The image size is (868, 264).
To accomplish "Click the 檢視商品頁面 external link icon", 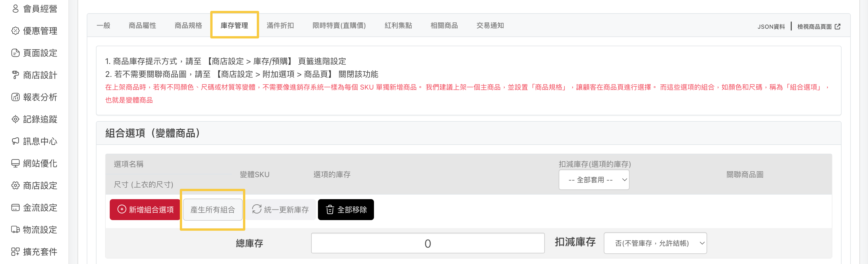I will 838,26.
